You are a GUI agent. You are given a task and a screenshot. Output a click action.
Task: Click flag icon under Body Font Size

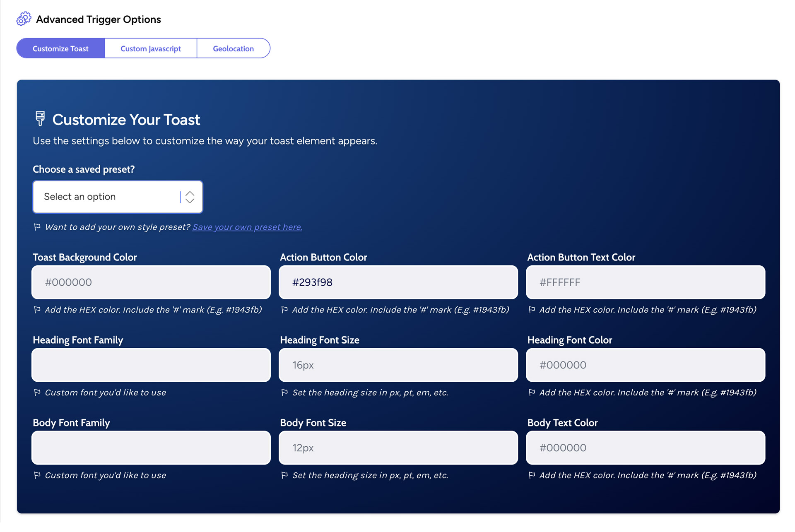click(x=284, y=476)
